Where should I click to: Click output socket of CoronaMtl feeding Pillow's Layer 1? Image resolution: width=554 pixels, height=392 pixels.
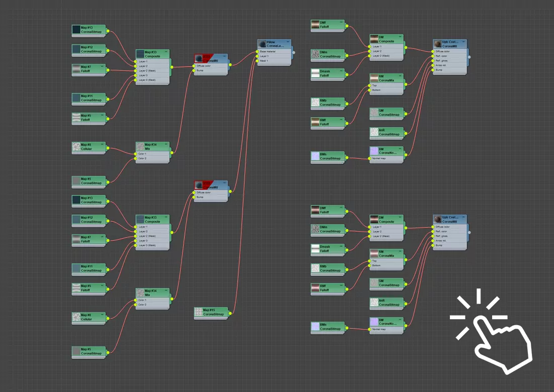pyautogui.click(x=230, y=192)
